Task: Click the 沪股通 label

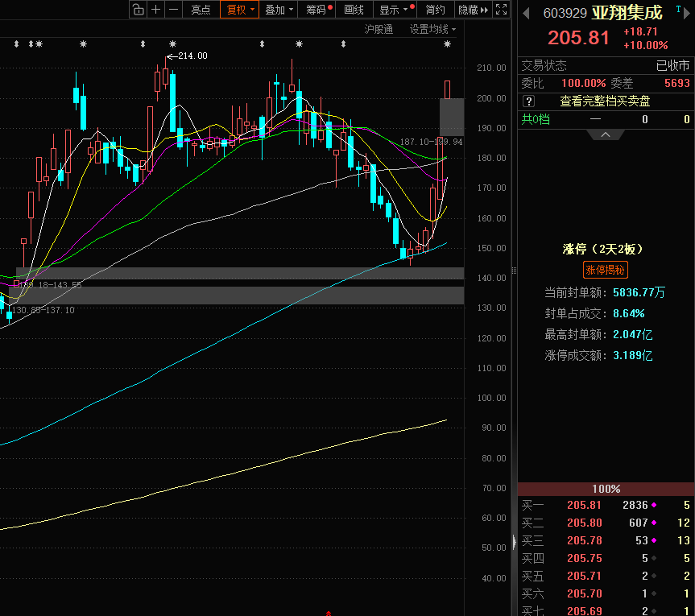Action: [379, 30]
